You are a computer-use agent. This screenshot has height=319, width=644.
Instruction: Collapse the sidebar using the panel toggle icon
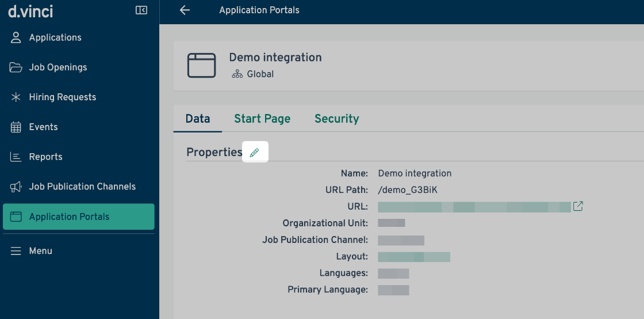[x=141, y=10]
